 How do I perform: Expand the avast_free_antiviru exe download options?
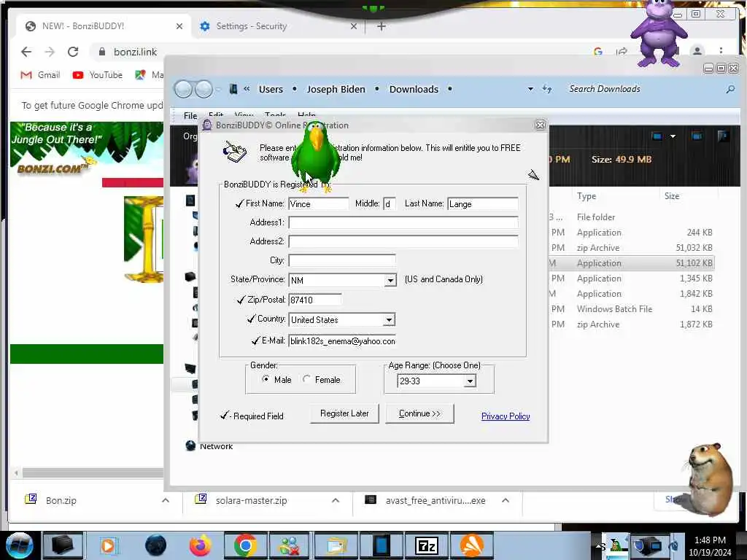point(506,500)
